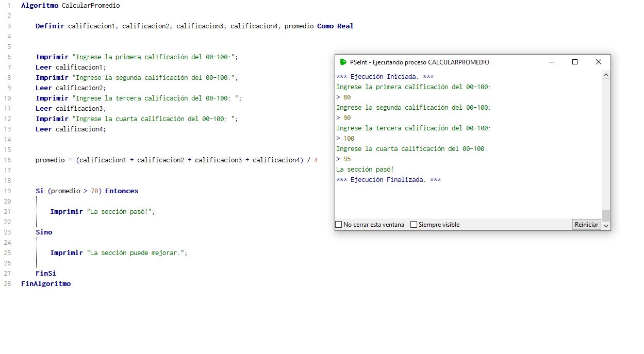
Task: Click 'Ingrese la cuarta calificación' console line
Action: [412, 149]
